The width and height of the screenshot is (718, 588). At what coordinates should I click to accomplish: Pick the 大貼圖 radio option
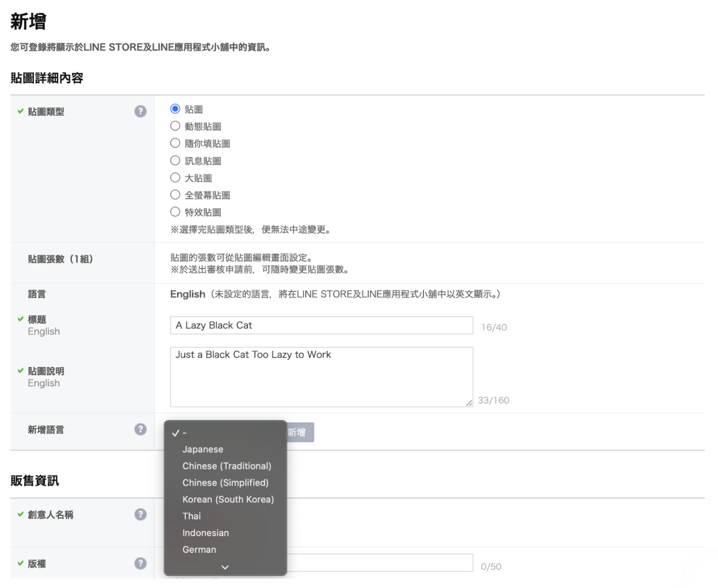coord(175,178)
